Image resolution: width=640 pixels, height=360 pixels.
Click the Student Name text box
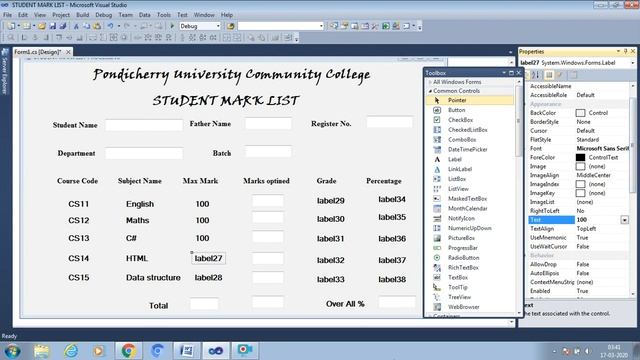click(144, 125)
